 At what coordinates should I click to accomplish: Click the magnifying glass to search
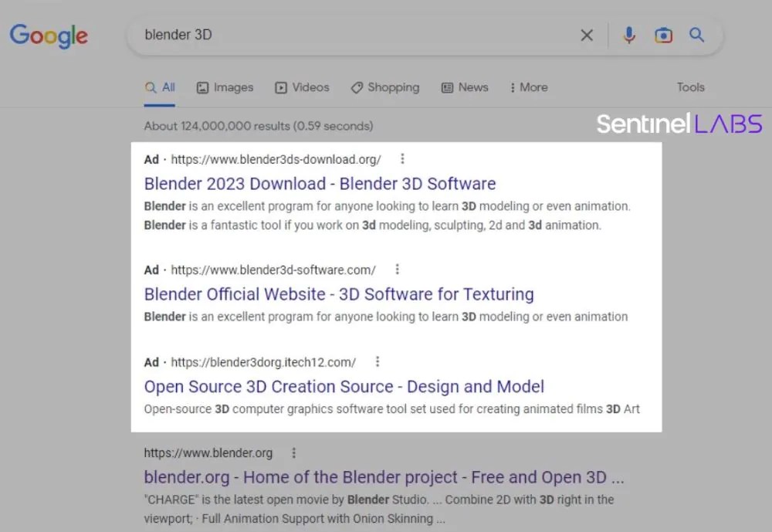tap(696, 35)
